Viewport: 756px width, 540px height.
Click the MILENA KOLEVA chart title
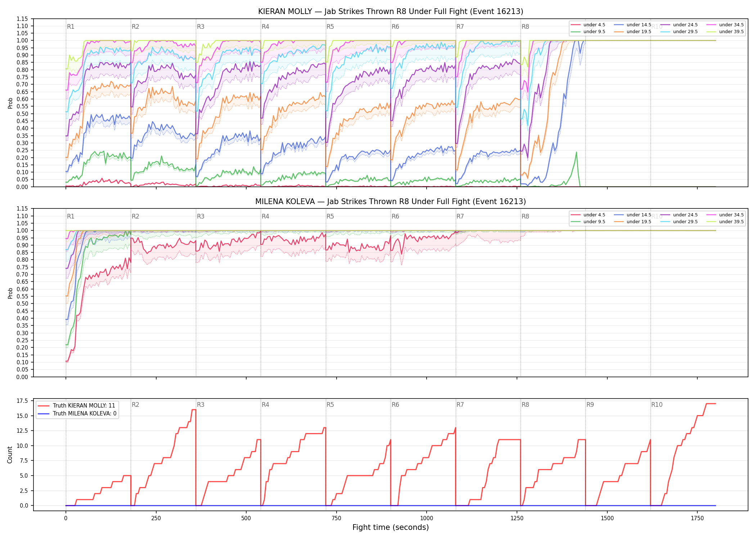point(391,202)
